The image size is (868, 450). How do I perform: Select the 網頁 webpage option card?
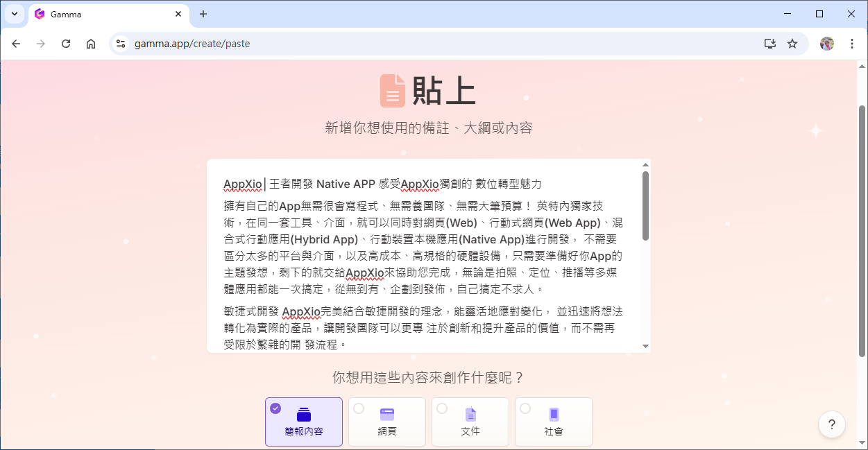click(387, 422)
